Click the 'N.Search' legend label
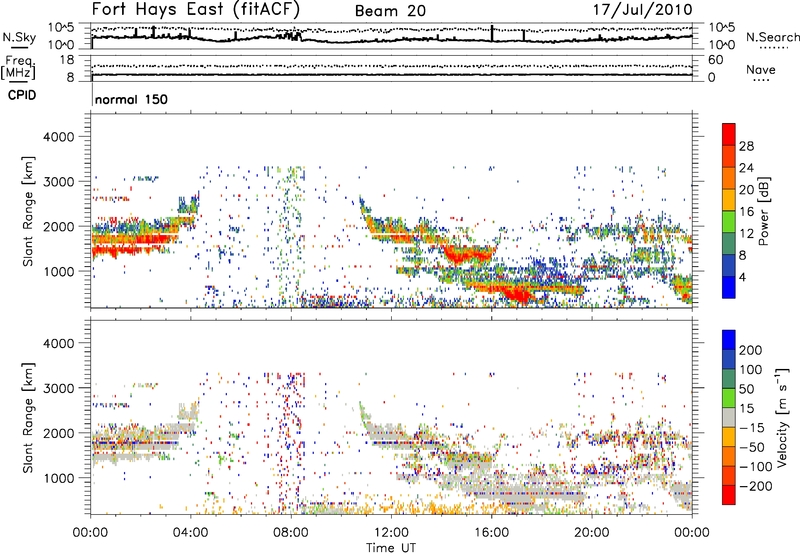 [x=772, y=37]
